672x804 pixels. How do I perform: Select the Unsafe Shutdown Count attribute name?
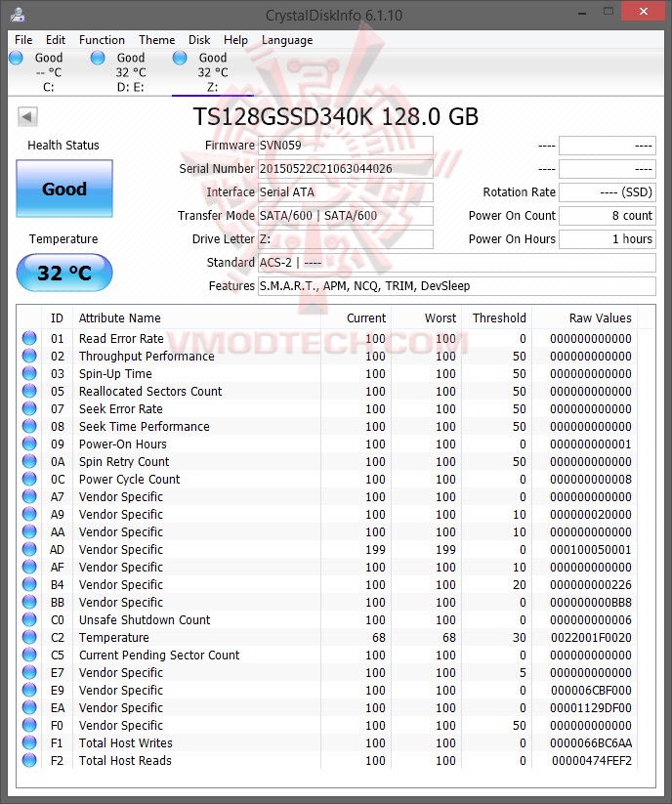[x=145, y=620]
